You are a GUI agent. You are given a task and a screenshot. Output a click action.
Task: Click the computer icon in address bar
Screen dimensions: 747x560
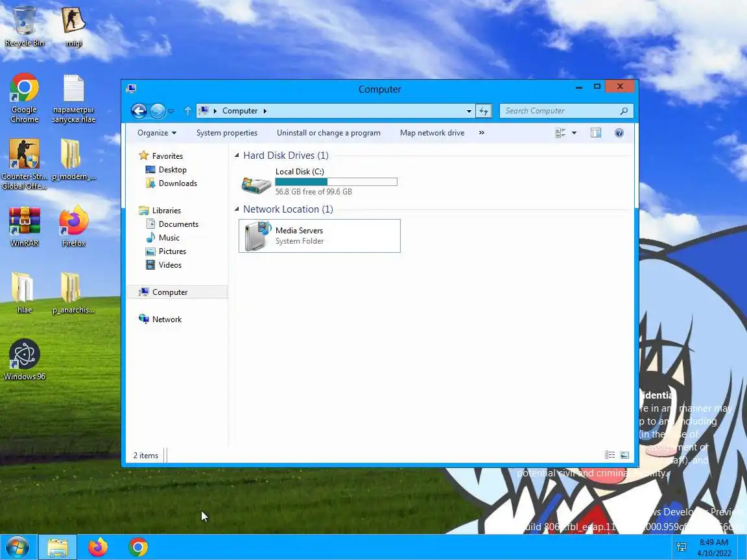[204, 110]
